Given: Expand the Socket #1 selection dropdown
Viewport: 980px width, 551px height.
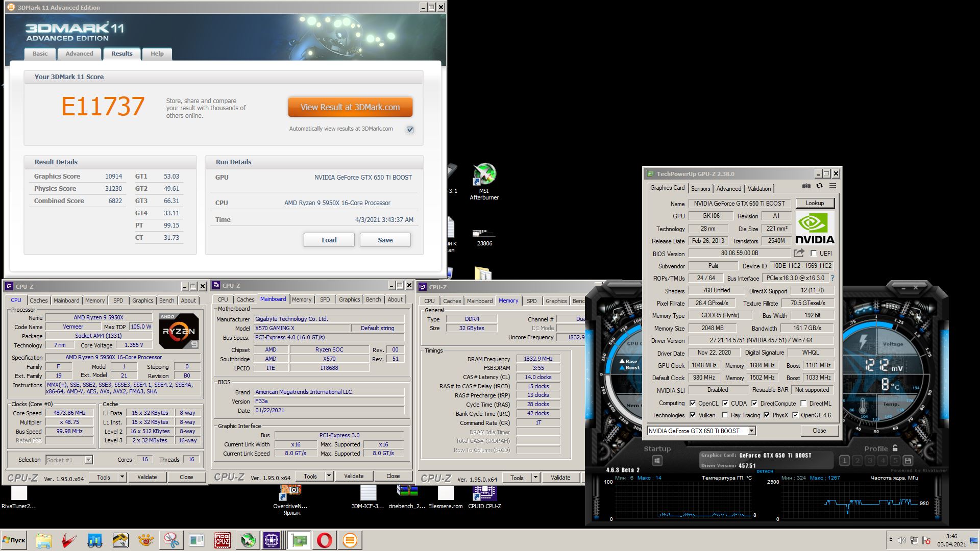Looking at the screenshot, I should coord(88,460).
